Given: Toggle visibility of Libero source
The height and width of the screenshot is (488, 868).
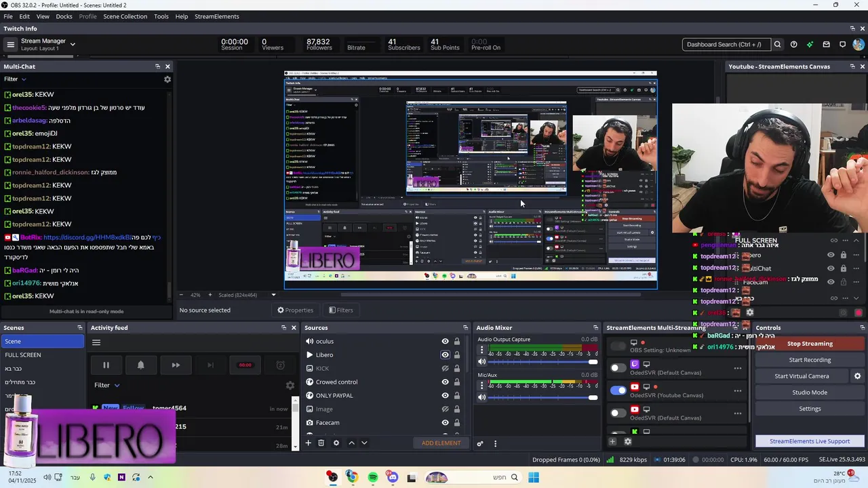Looking at the screenshot, I should [x=445, y=355].
